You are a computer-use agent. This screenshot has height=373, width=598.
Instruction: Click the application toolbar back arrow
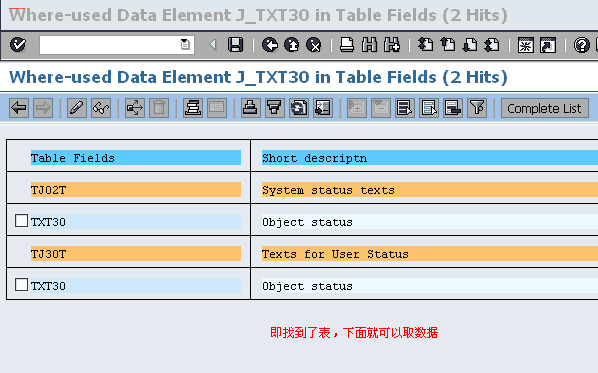pos(19,108)
